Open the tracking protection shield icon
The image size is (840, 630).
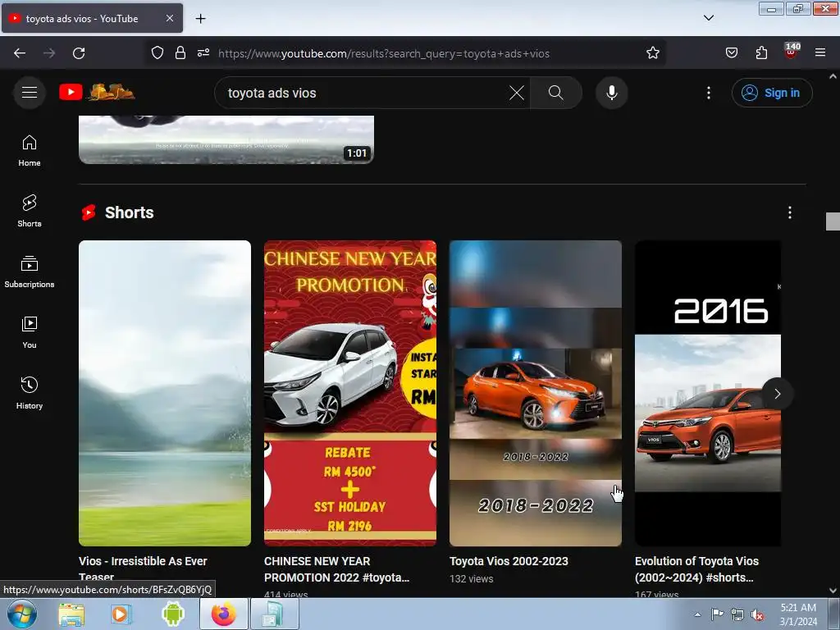coord(157,53)
